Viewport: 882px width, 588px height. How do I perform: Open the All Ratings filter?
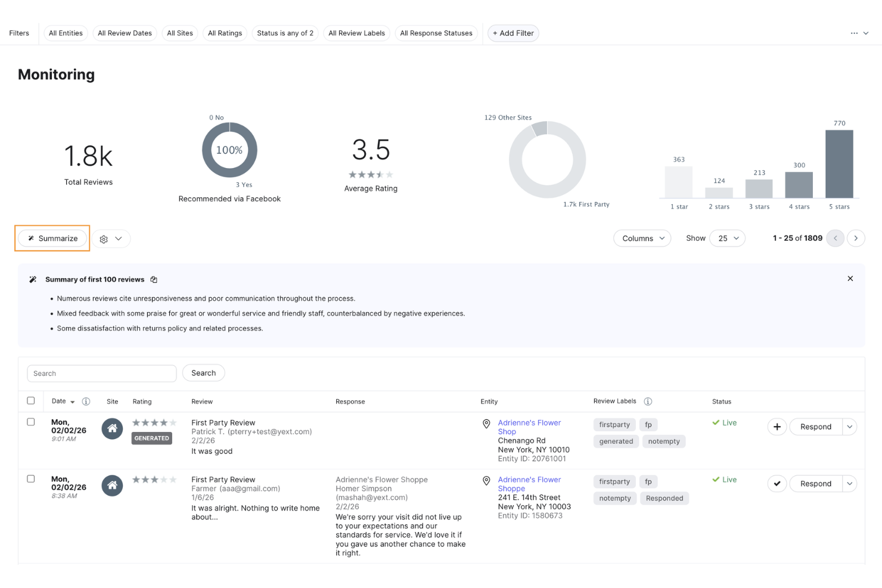tap(225, 33)
